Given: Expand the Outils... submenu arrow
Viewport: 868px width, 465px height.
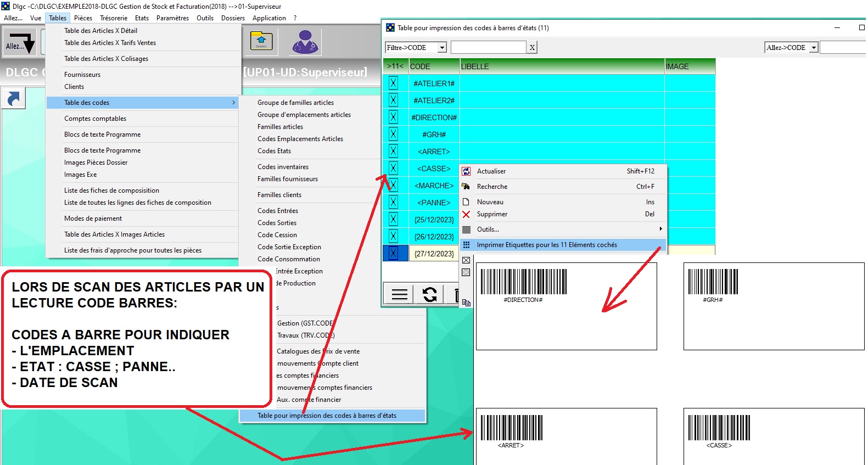Looking at the screenshot, I should [660, 229].
